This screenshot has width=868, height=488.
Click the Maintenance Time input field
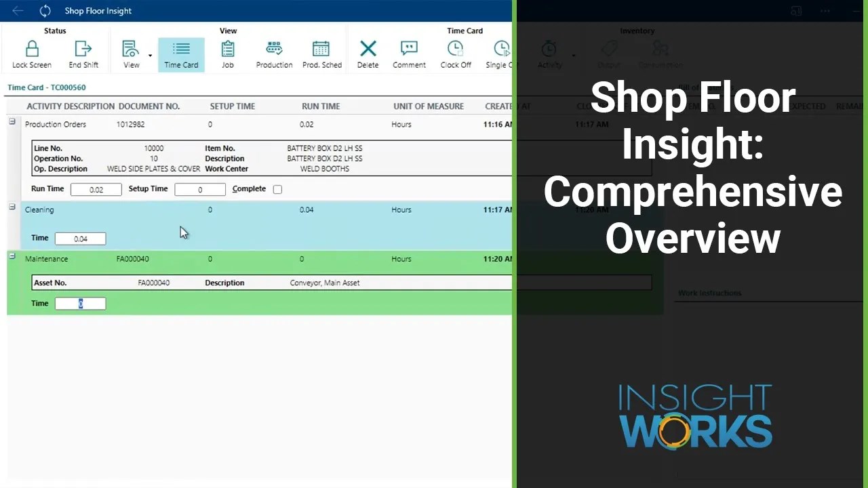80,304
